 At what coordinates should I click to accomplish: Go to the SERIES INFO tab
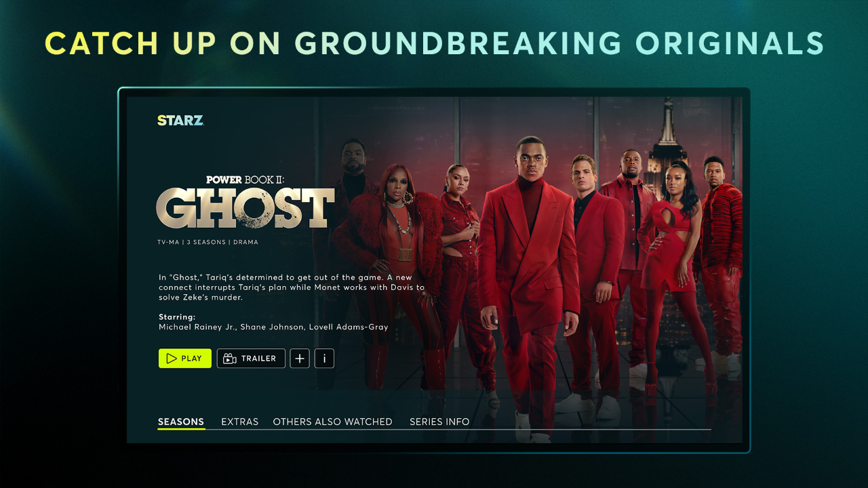click(x=439, y=422)
